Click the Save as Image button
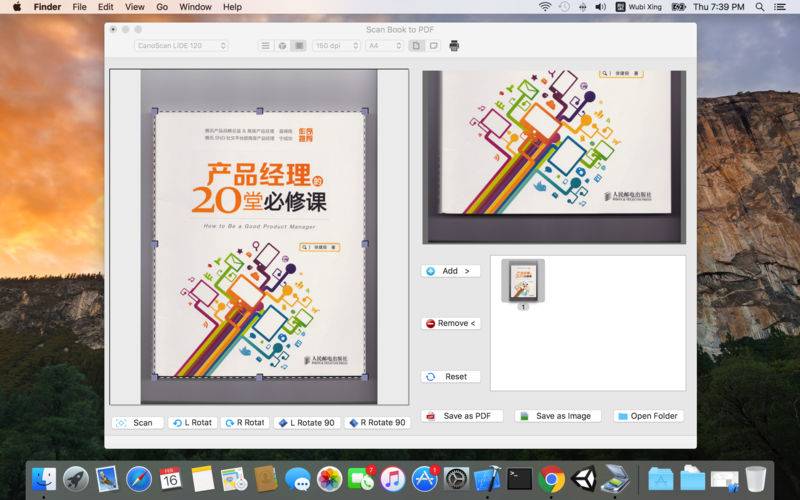Screen dimensions: 800x500 (x=558, y=416)
